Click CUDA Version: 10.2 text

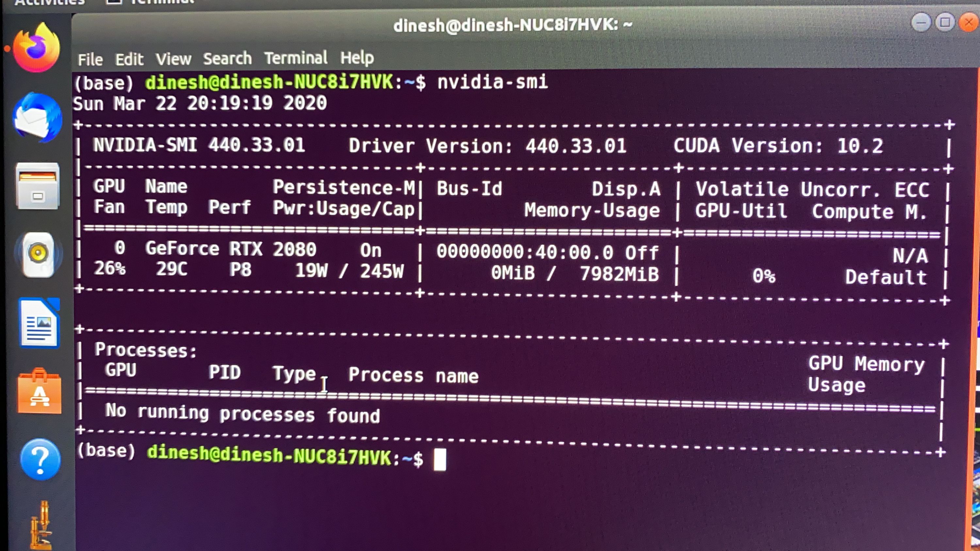pos(778,146)
